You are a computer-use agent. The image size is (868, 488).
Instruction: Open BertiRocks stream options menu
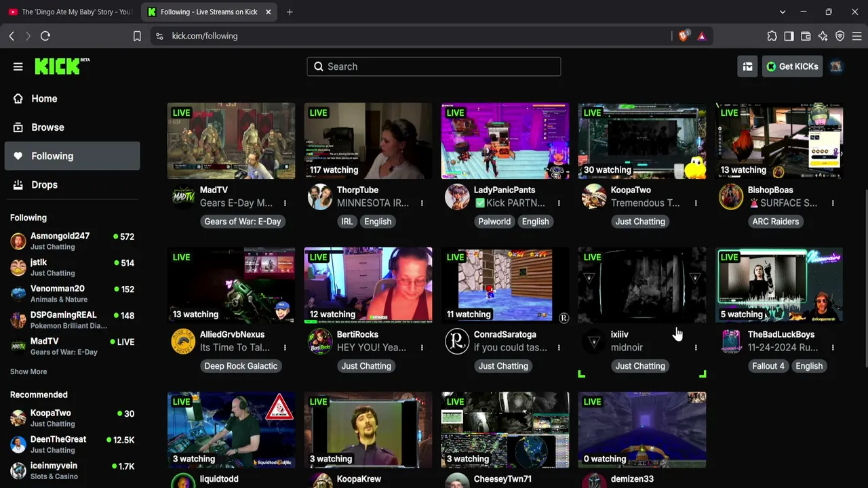(422, 348)
